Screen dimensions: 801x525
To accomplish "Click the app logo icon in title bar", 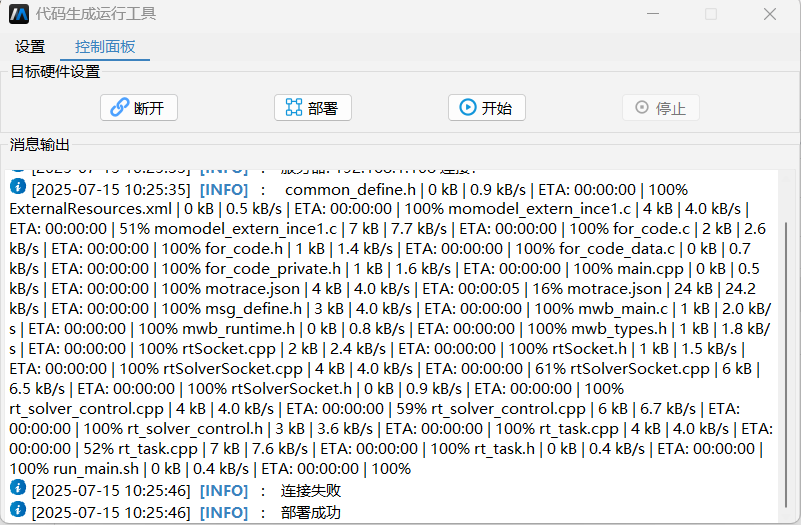I will click(x=19, y=14).
